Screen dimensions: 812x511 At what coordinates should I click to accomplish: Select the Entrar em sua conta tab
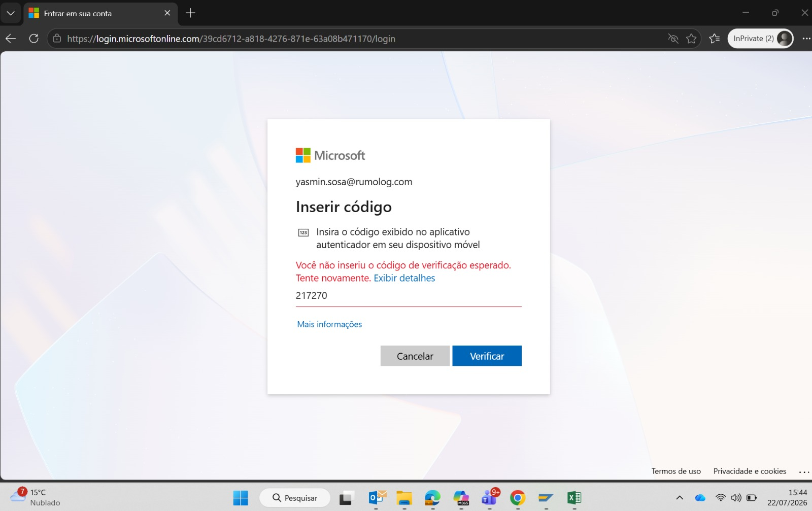[x=100, y=14]
